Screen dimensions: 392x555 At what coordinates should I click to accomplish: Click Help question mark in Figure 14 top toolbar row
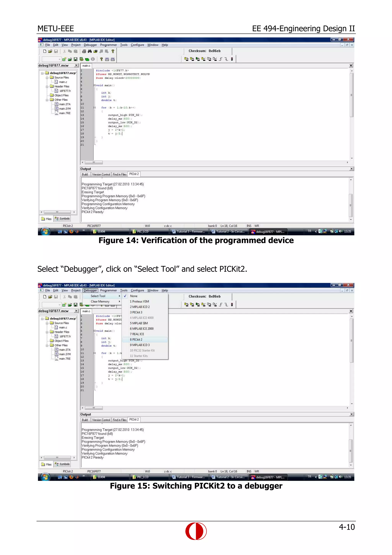(113, 51)
